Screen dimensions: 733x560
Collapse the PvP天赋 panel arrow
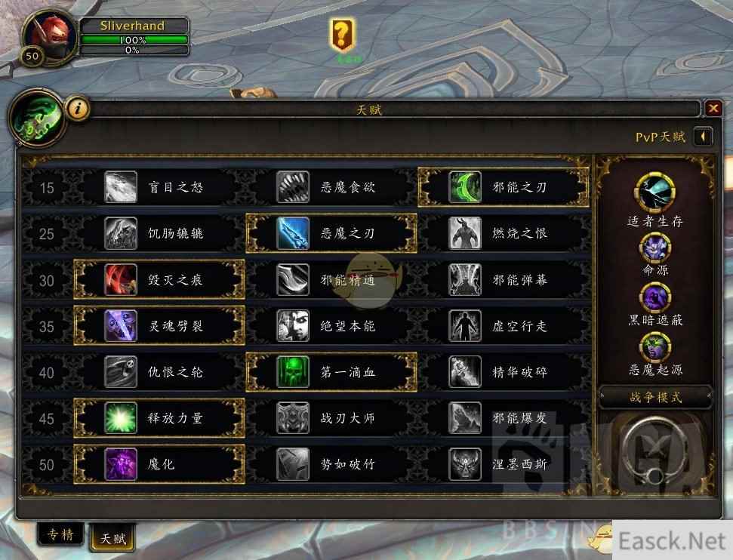(x=703, y=137)
